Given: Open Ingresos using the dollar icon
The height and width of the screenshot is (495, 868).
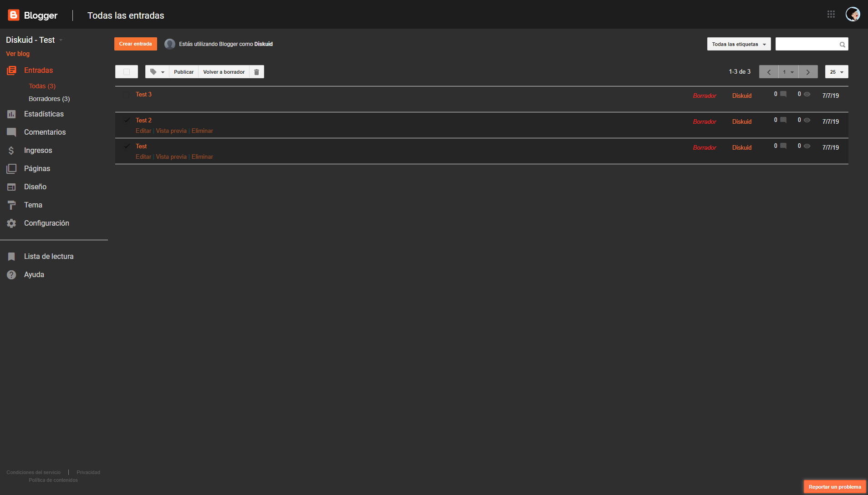Looking at the screenshot, I should pos(11,150).
